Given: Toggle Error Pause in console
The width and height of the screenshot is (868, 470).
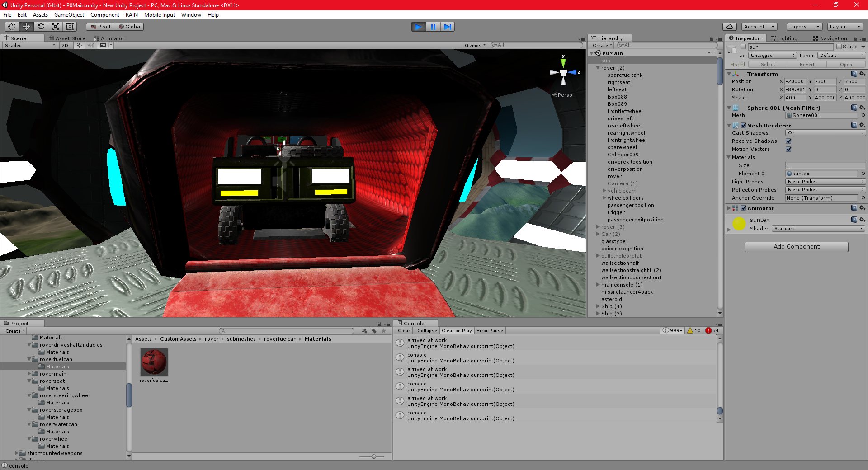Looking at the screenshot, I should tap(490, 330).
